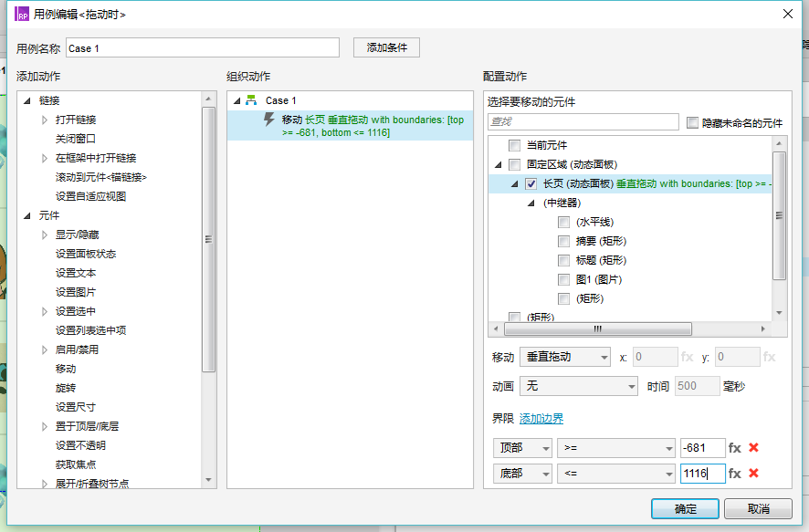Click the lightning bolt action icon

click(268, 120)
